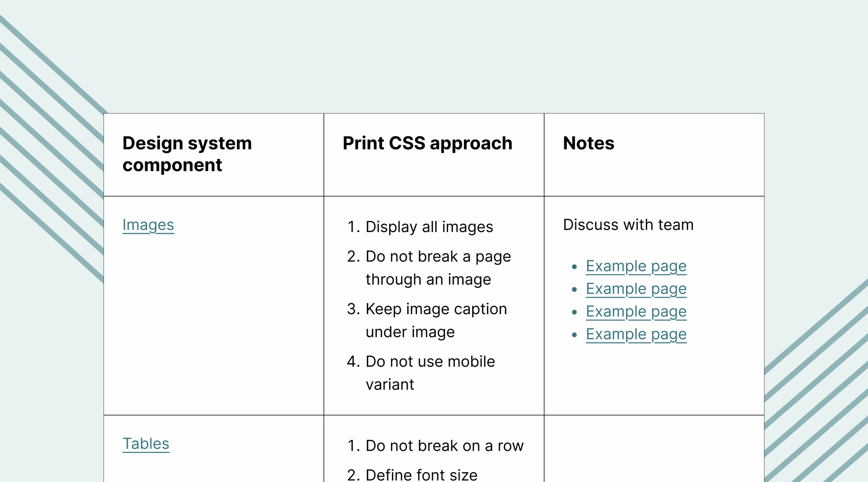Click the third Example page link
The height and width of the screenshot is (482, 868).
point(636,312)
